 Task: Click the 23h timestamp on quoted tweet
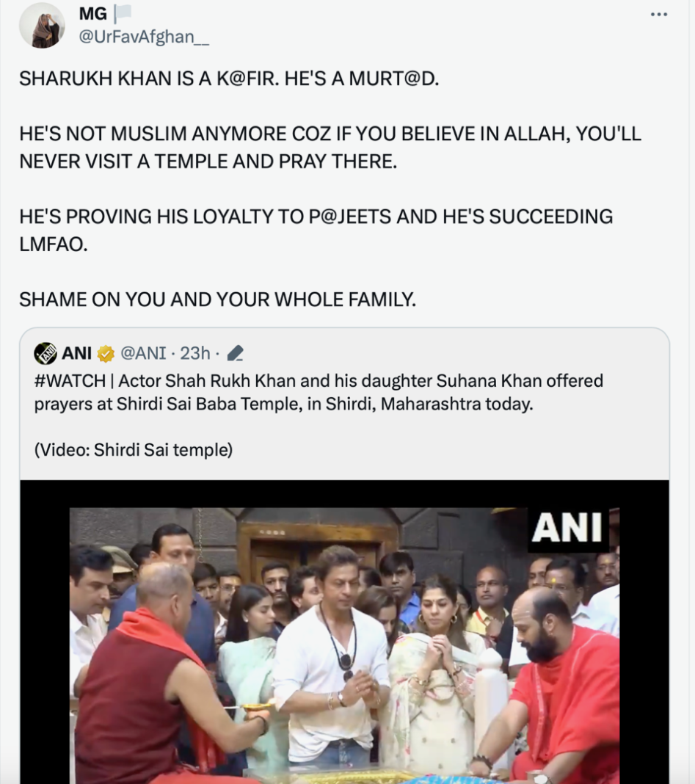pyautogui.click(x=195, y=353)
